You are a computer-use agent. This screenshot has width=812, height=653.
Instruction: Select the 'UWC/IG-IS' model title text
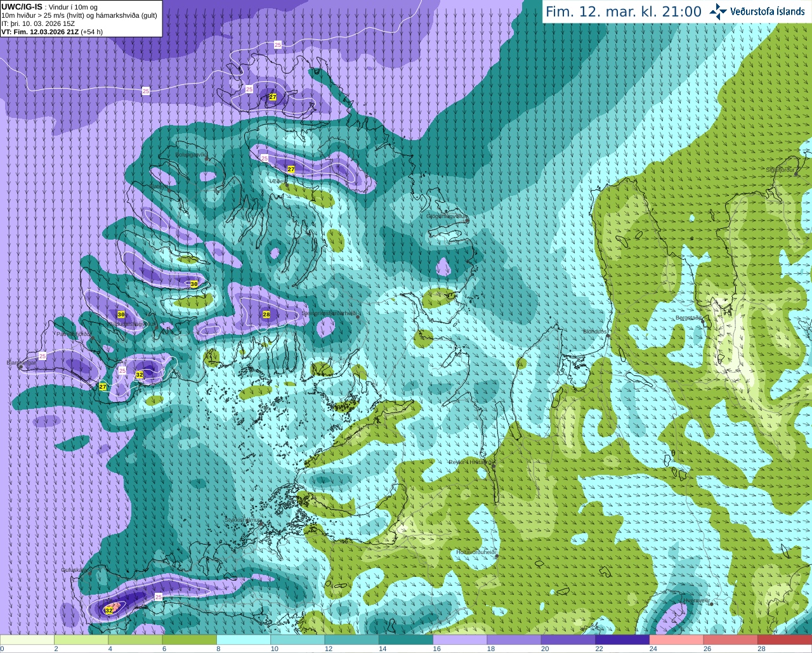[22, 7]
